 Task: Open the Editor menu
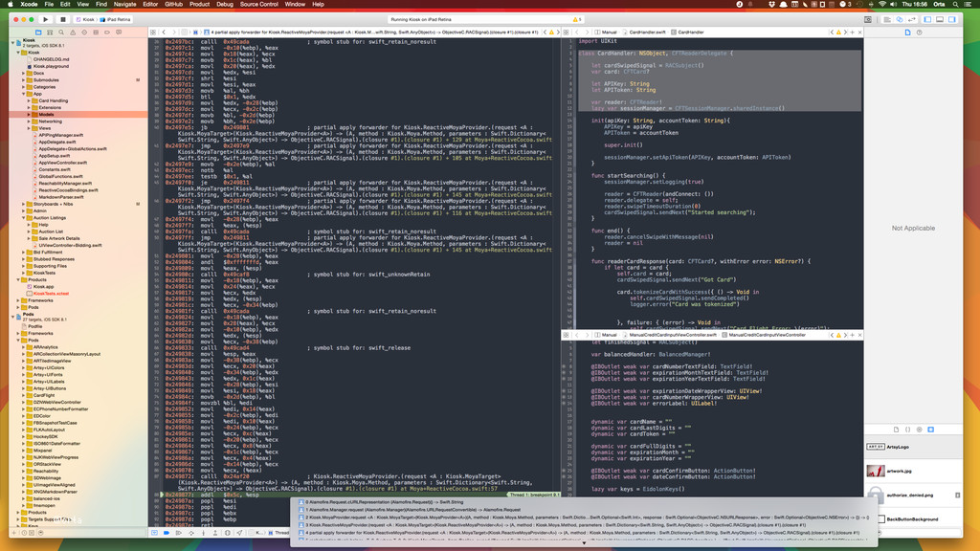pos(150,5)
